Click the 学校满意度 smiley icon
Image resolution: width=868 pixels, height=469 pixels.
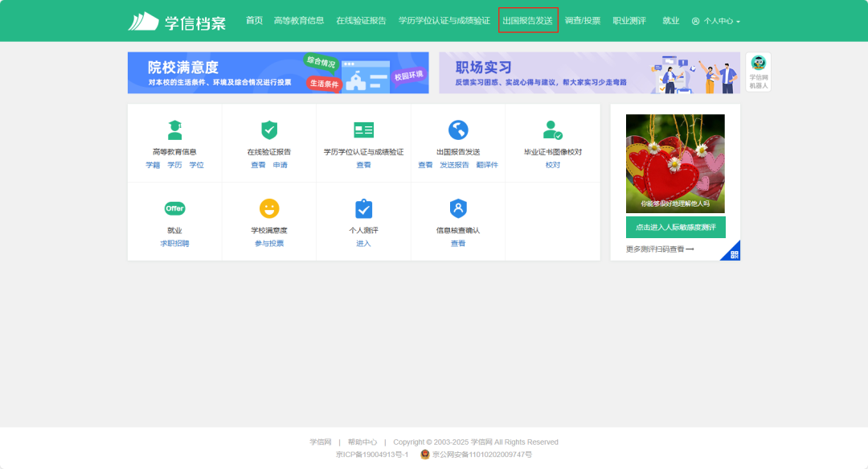[x=269, y=208]
